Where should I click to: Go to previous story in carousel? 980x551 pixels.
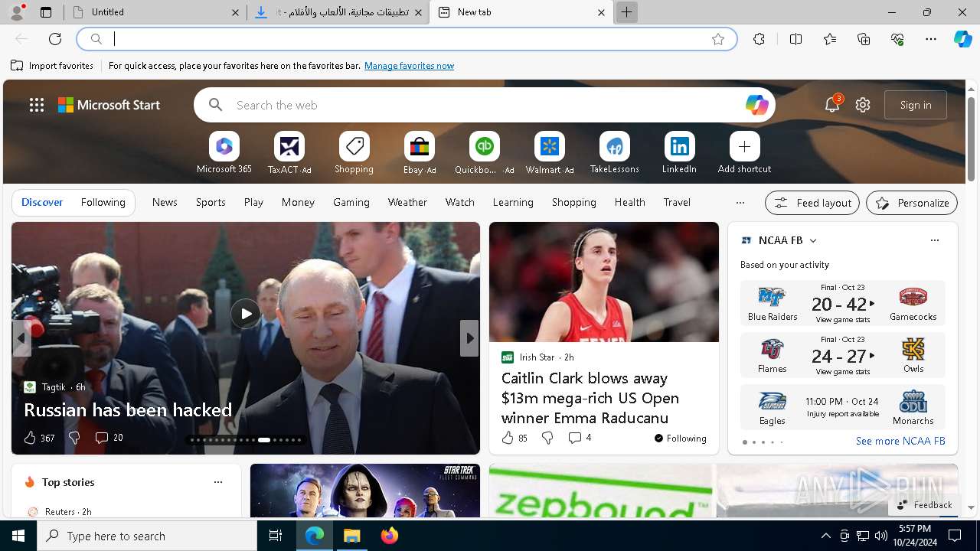point(21,337)
